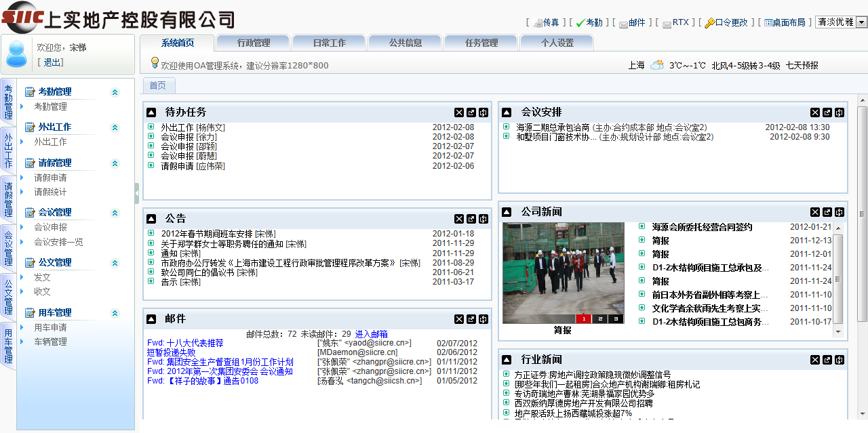This screenshot has height=433, width=868.
Task: Pop out the 公告 panel icon
Action: [471, 219]
